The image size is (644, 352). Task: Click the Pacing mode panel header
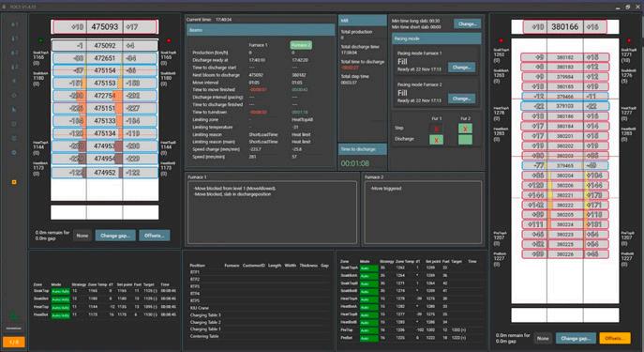[436, 38]
